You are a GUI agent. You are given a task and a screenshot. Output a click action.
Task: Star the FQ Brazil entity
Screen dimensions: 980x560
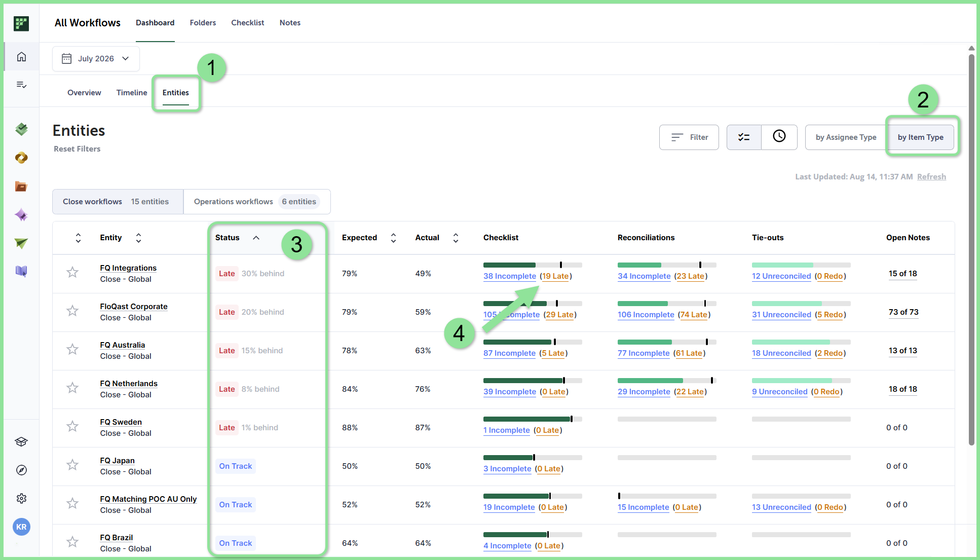[72, 542]
